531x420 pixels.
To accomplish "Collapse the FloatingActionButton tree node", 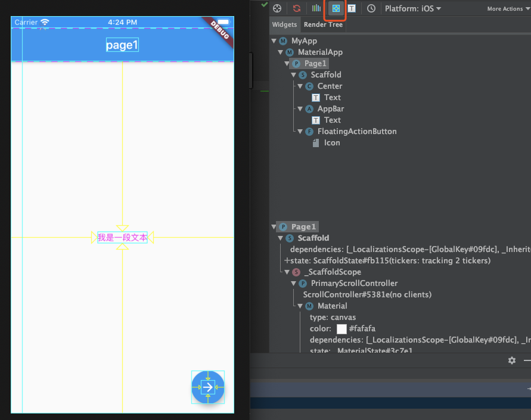I will 300,131.
